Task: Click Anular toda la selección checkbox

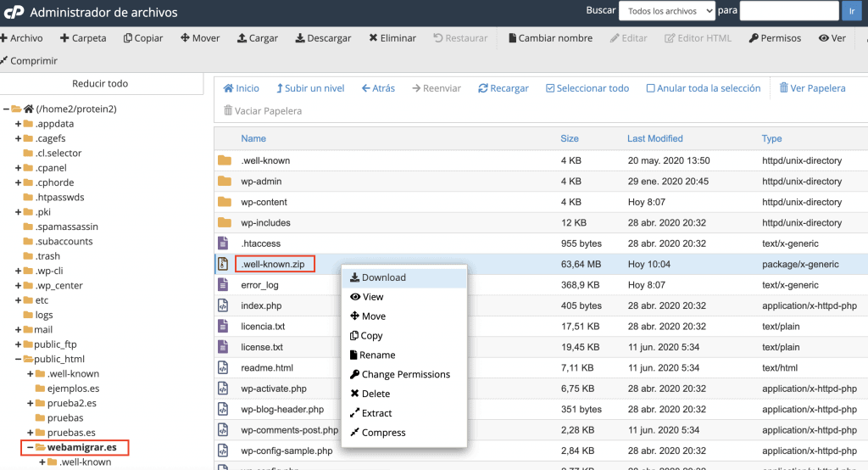Action: [651, 88]
